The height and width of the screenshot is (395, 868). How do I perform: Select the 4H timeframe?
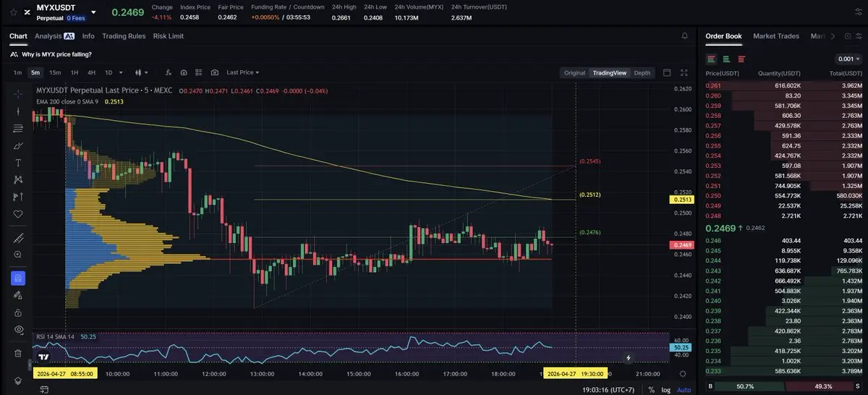point(92,72)
